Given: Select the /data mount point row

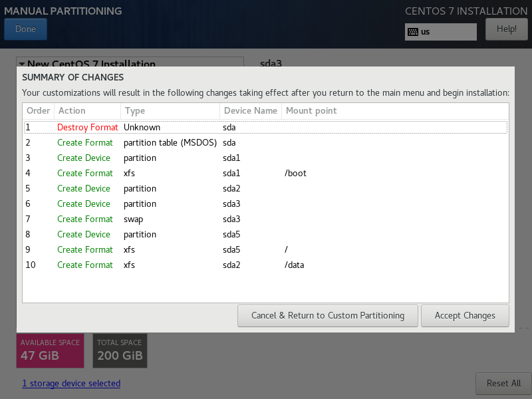Looking at the screenshot, I should point(265,265).
